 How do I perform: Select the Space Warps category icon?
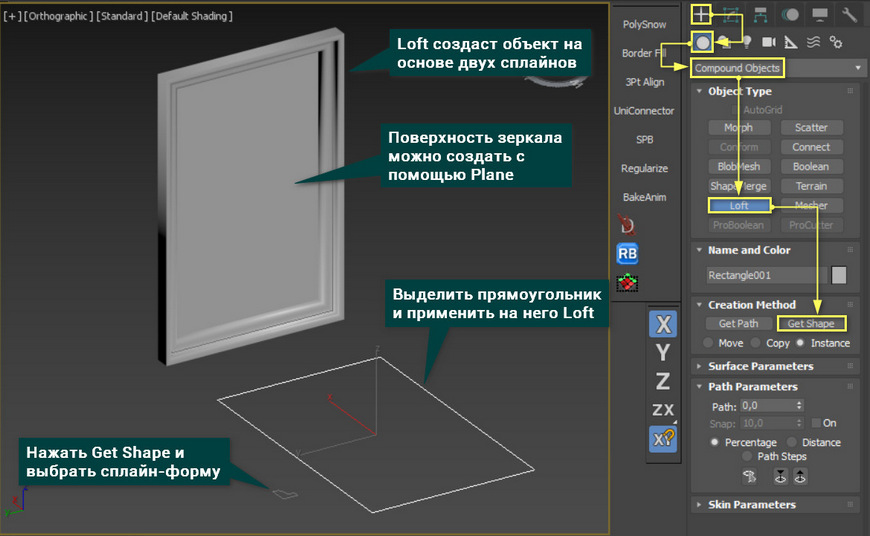(x=813, y=42)
